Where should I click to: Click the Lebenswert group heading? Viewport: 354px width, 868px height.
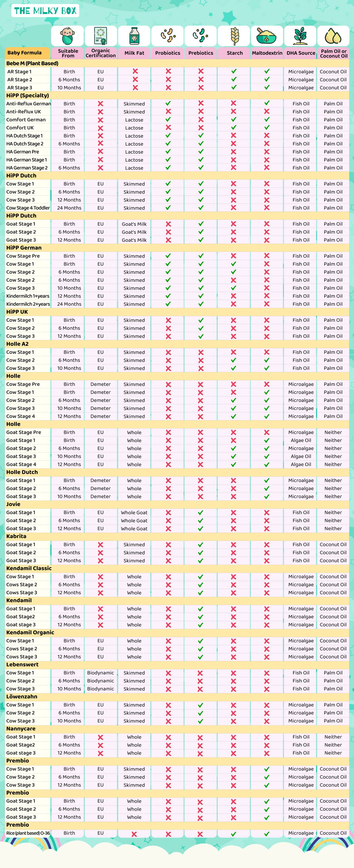tap(22, 665)
